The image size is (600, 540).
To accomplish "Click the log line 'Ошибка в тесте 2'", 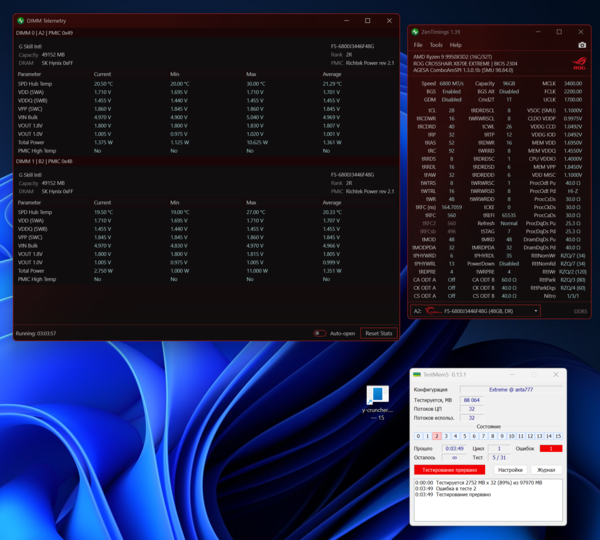I will pyautogui.click(x=456, y=489).
